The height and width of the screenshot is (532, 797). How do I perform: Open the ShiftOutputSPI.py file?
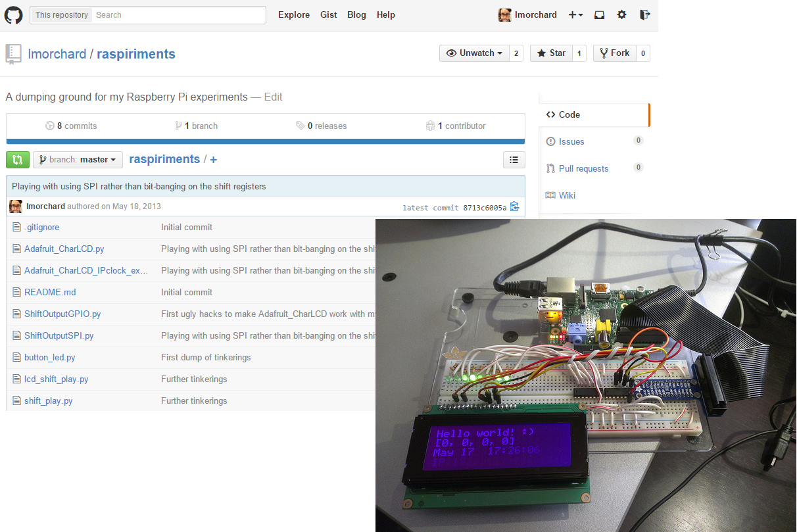pos(59,335)
